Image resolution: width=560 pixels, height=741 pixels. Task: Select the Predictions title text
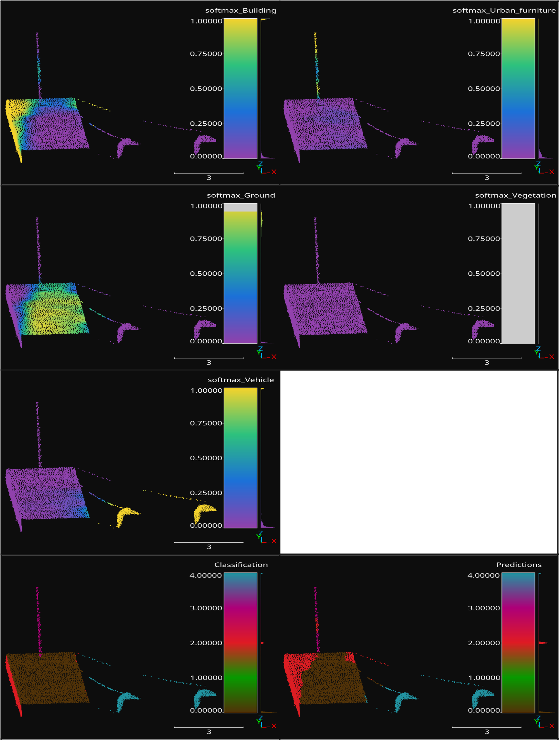519,565
